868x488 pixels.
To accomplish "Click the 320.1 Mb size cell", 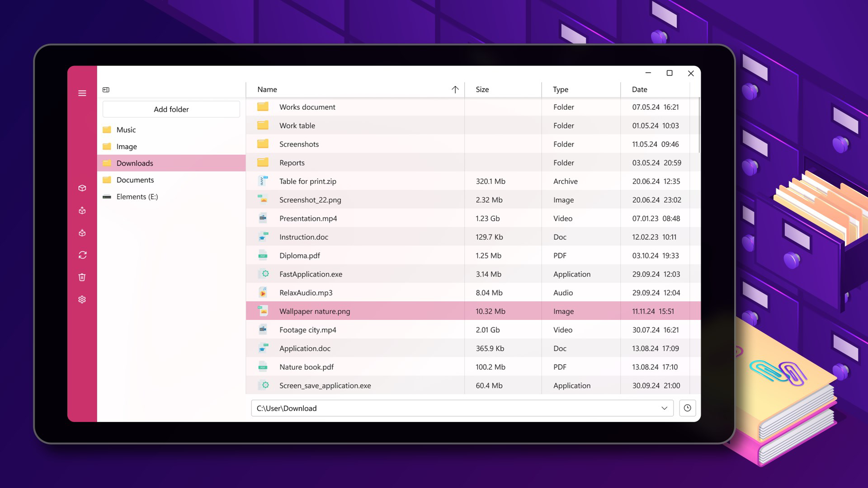I will 491,181.
